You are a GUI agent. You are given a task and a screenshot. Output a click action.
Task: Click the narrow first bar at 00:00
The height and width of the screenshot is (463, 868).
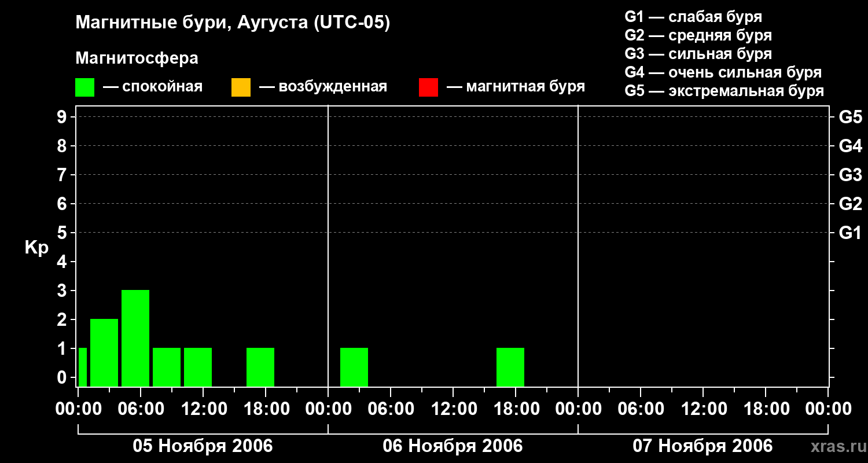(x=82, y=367)
